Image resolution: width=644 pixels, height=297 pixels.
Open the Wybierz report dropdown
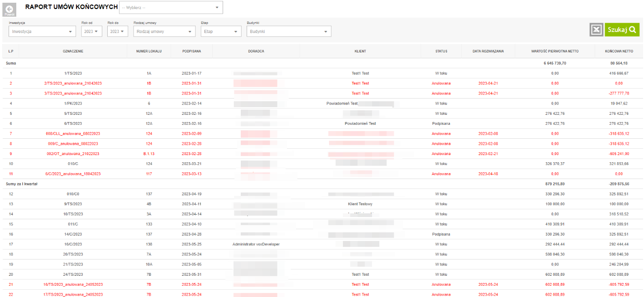(171, 7)
